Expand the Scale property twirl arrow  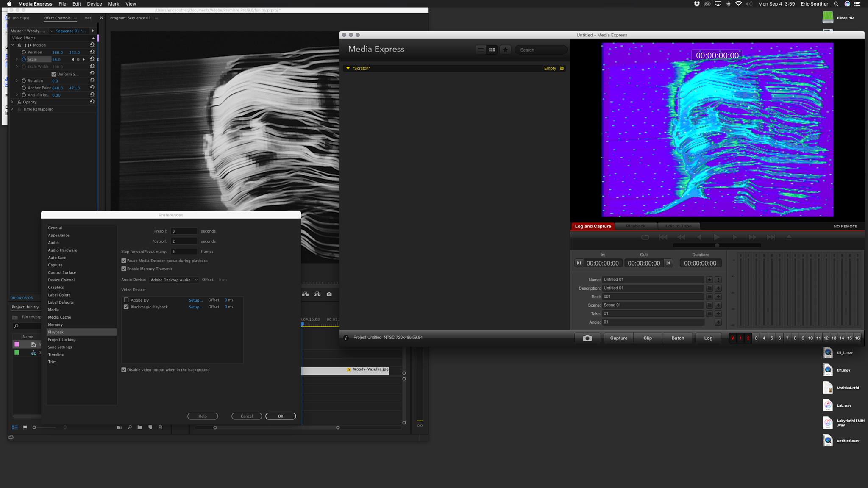17,59
